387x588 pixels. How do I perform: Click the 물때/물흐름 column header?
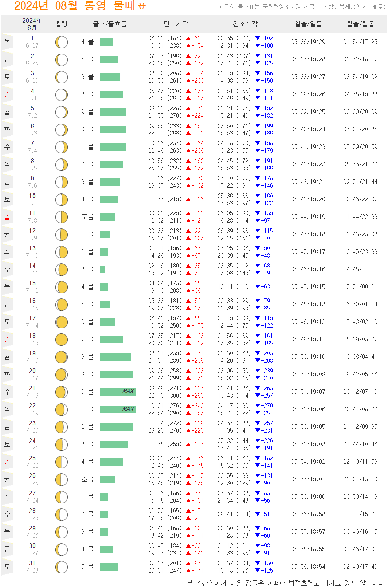pyautogui.click(x=110, y=24)
